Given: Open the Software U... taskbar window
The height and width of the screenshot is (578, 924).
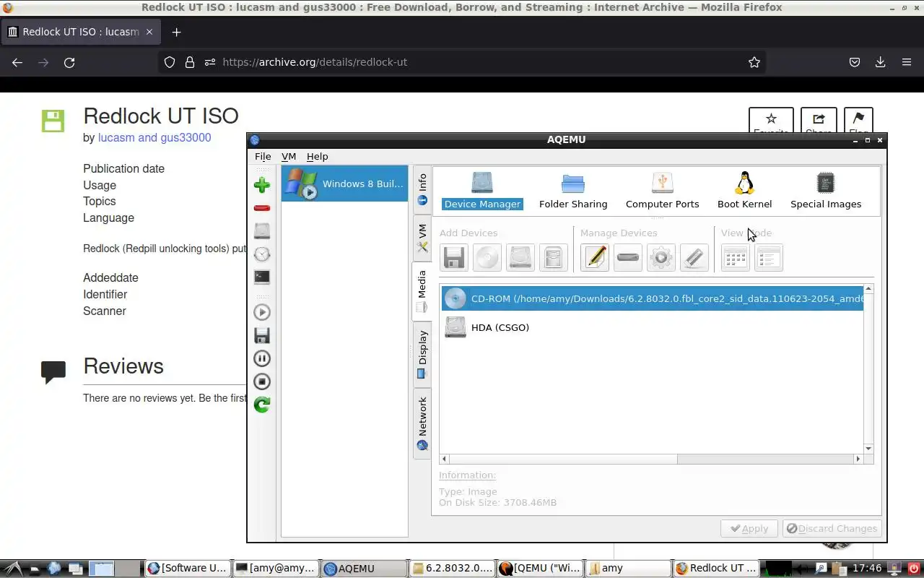Looking at the screenshot, I should (188, 568).
